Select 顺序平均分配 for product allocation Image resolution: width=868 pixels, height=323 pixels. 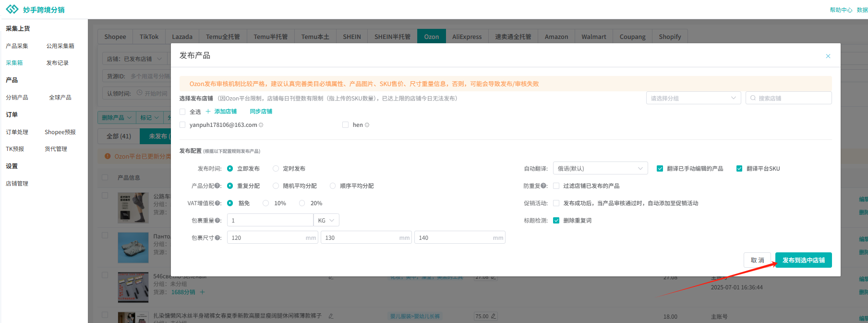click(333, 186)
